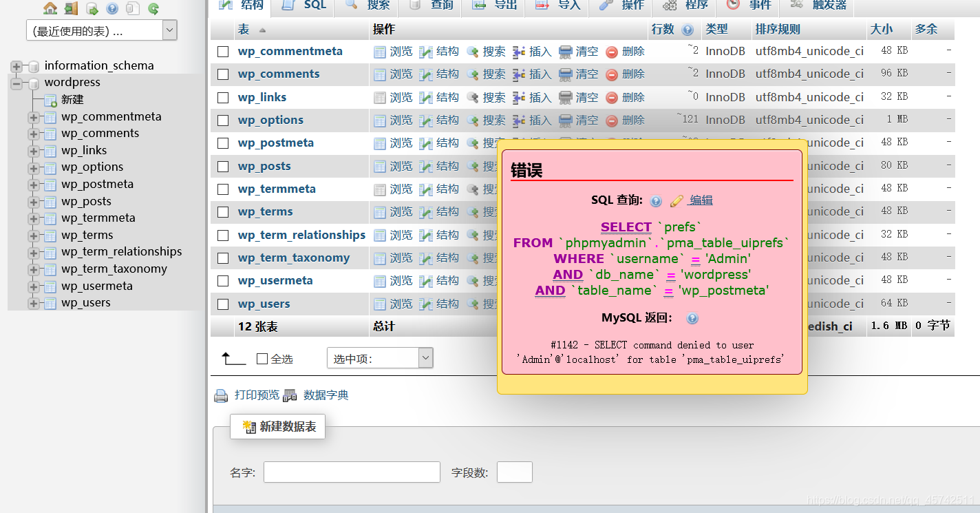The image size is (980, 513).
Task: Check the wp_posts row checkbox
Action: click(223, 167)
